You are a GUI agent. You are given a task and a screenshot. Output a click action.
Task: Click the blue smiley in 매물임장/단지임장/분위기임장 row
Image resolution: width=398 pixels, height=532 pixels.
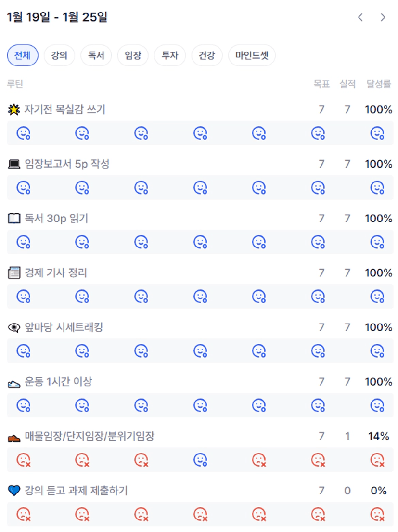tap(200, 460)
